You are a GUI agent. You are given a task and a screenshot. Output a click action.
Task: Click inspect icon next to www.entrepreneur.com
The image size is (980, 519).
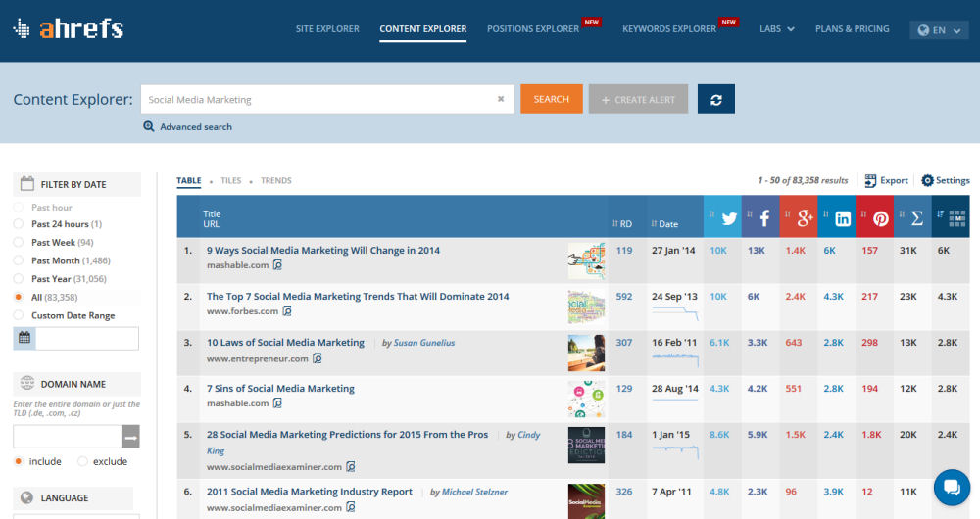[x=318, y=358]
